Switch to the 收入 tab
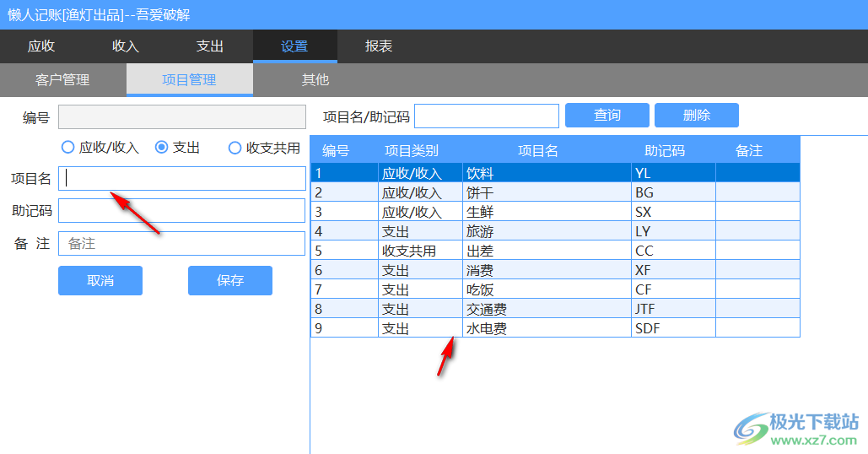This screenshot has height=454, width=868. [x=126, y=46]
